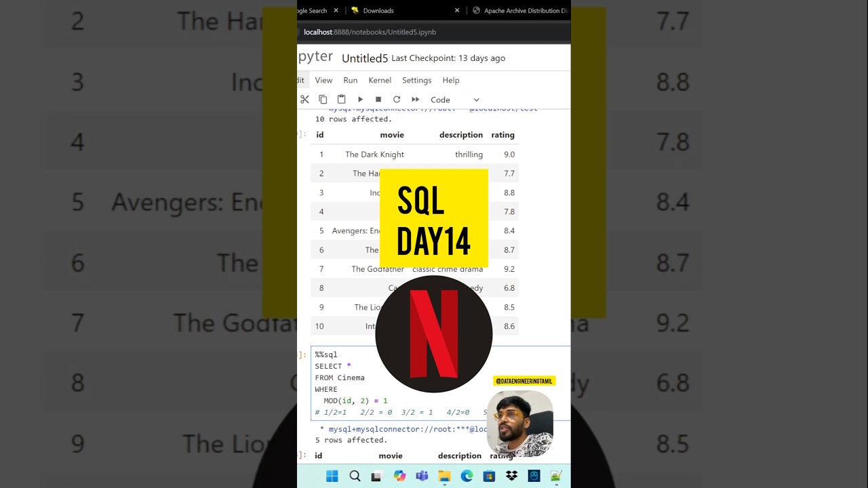Open Microsoft Edge from taskbar
The image size is (868, 488).
tap(467, 476)
